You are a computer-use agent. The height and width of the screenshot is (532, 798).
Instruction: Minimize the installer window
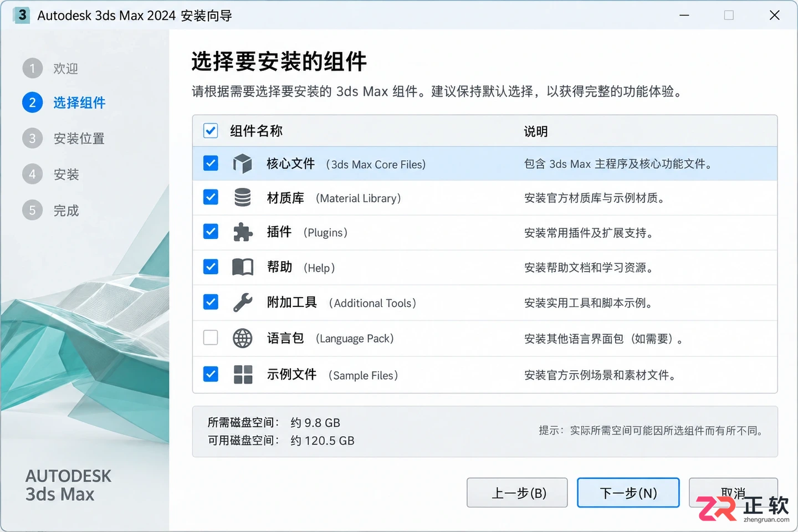click(684, 15)
